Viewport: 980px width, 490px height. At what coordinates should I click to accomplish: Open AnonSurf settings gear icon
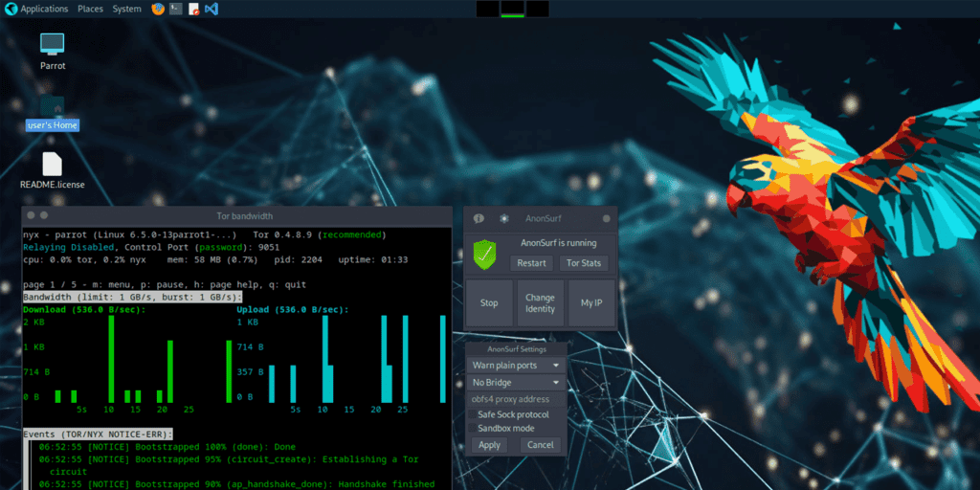coord(504,218)
